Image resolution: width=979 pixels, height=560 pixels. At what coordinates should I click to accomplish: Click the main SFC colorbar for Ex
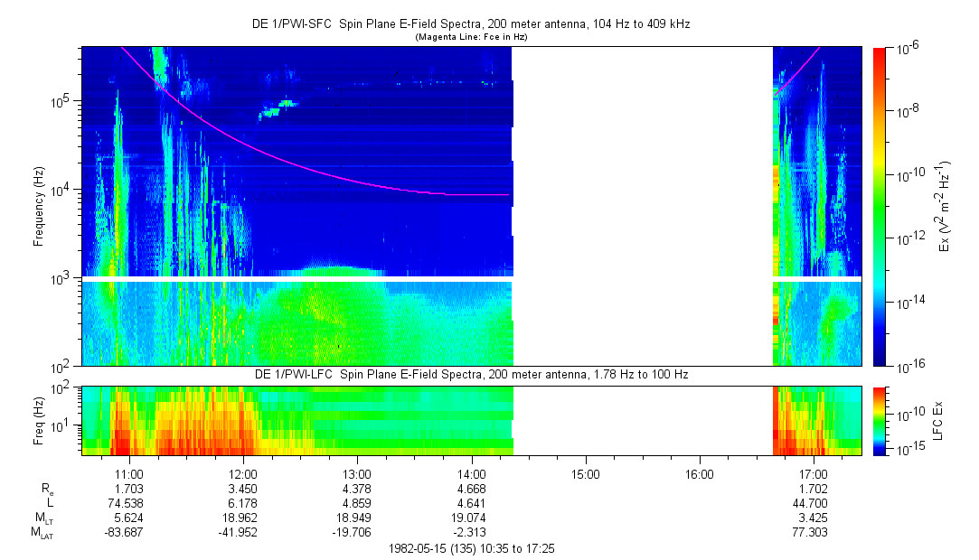(880, 206)
